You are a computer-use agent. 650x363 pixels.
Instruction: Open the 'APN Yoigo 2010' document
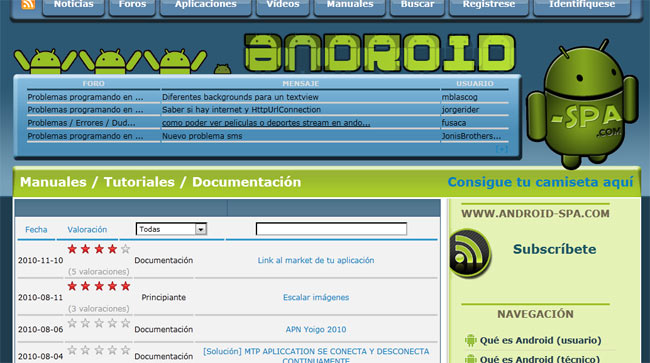pyautogui.click(x=316, y=329)
